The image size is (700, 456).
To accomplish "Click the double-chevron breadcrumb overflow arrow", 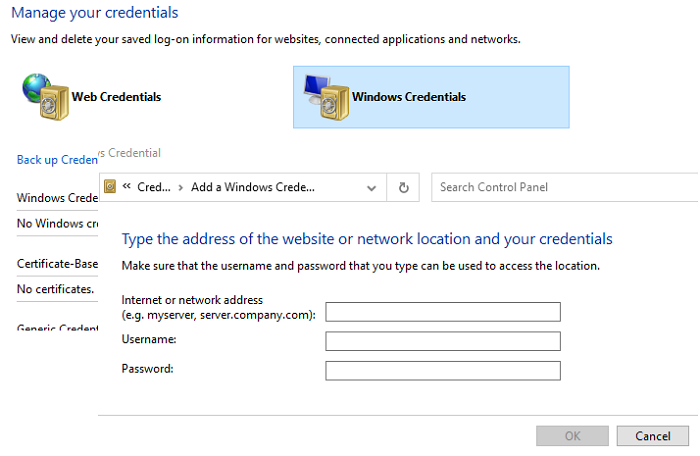I will click(x=127, y=187).
